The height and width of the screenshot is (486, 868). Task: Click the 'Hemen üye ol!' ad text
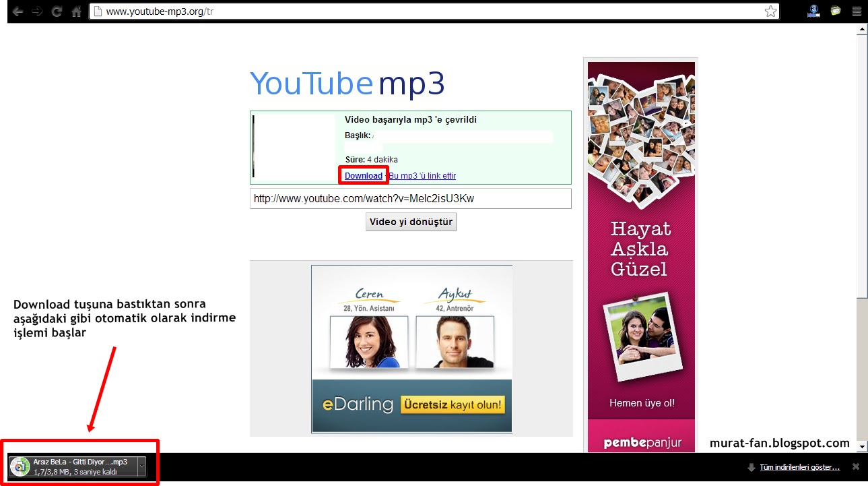[642, 403]
